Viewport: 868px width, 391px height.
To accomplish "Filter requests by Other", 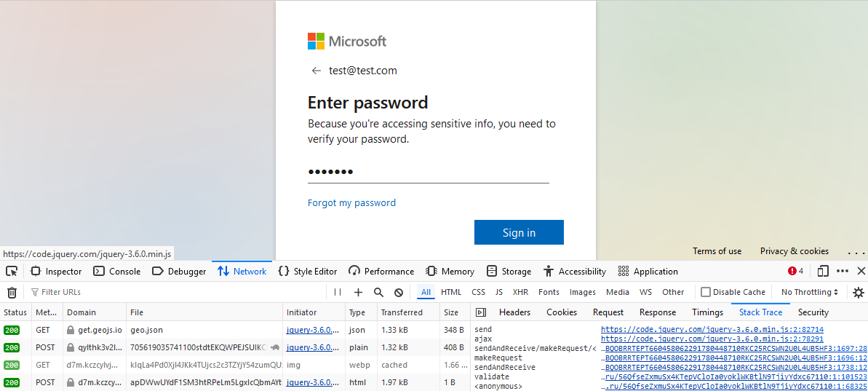I will [673, 292].
